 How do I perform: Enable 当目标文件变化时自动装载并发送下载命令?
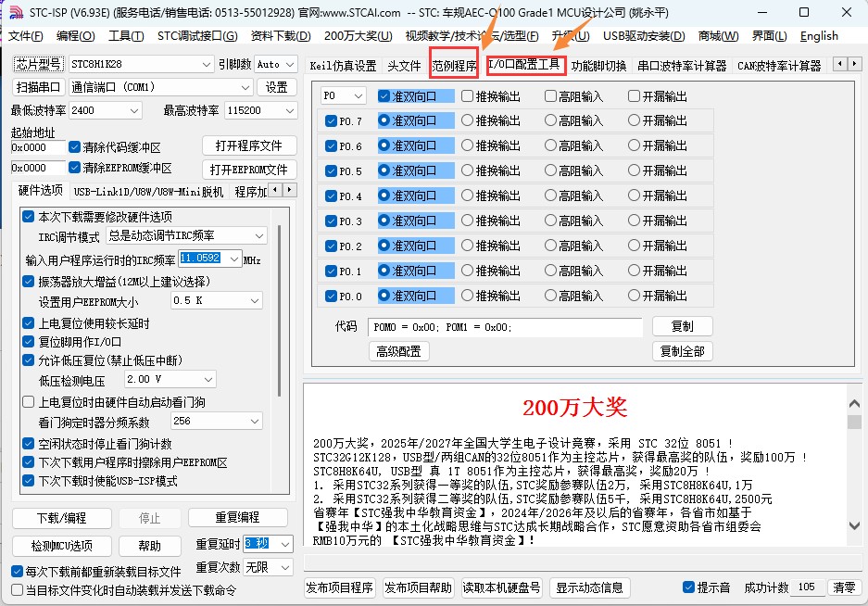point(18,590)
